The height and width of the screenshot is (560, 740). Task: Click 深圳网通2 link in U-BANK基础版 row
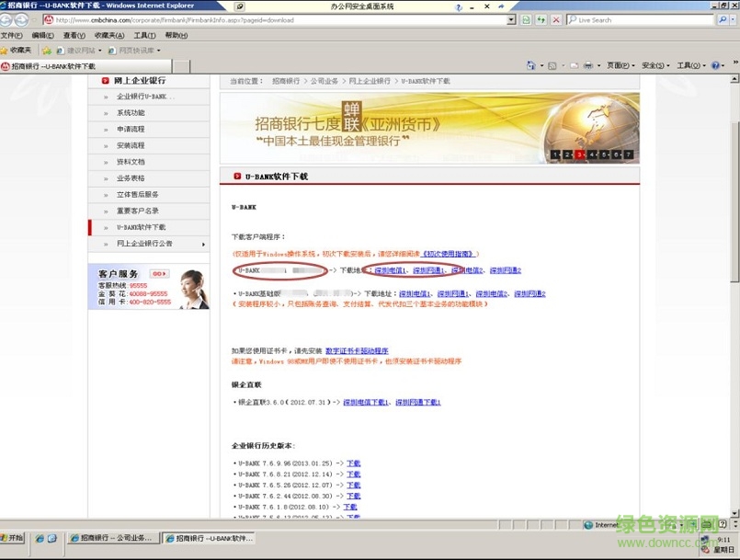[x=529, y=293]
